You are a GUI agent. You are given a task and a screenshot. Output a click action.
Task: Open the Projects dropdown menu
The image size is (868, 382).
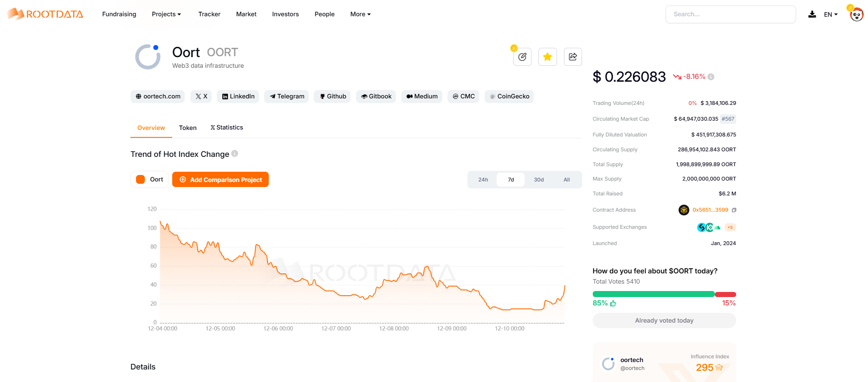pos(166,14)
